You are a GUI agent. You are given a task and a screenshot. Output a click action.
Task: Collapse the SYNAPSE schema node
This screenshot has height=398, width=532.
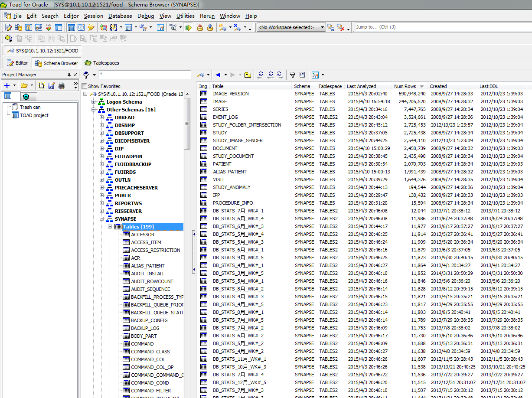(x=101, y=219)
